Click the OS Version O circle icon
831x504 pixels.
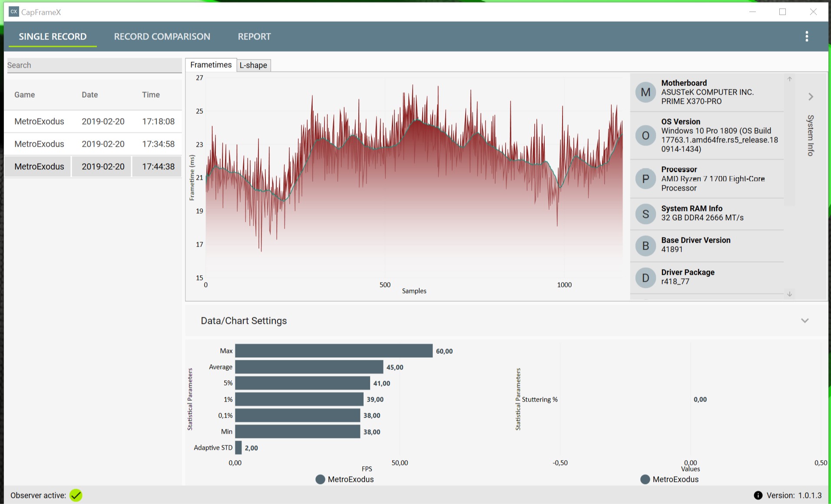(x=646, y=135)
